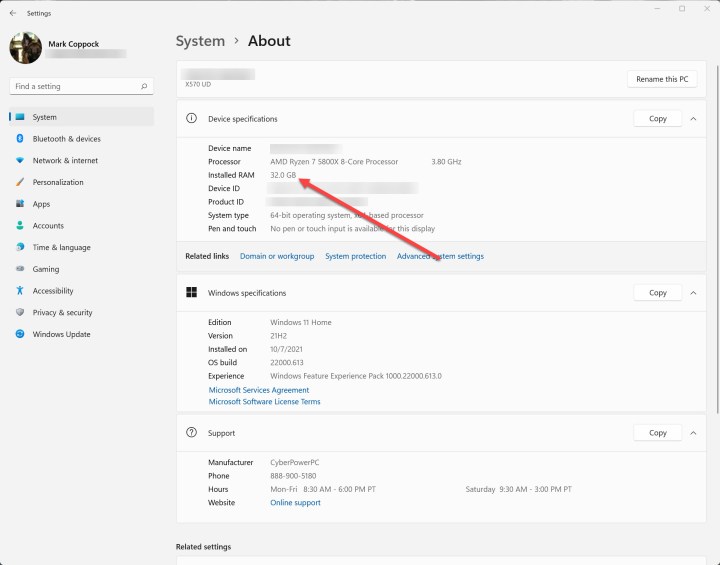Viewport: 720px width, 565px height.
Task: Maximize the Settings window
Action: [x=682, y=9]
